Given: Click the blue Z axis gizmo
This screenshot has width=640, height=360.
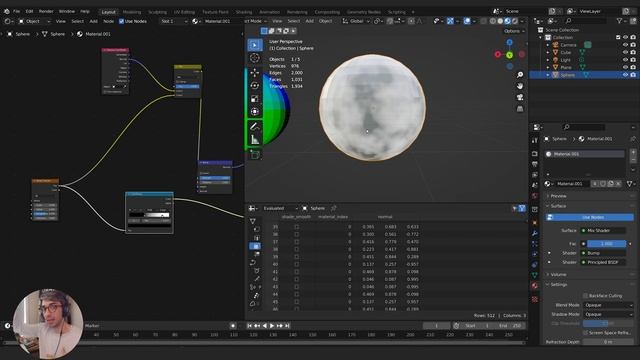Looking at the screenshot, I should tap(509, 42).
